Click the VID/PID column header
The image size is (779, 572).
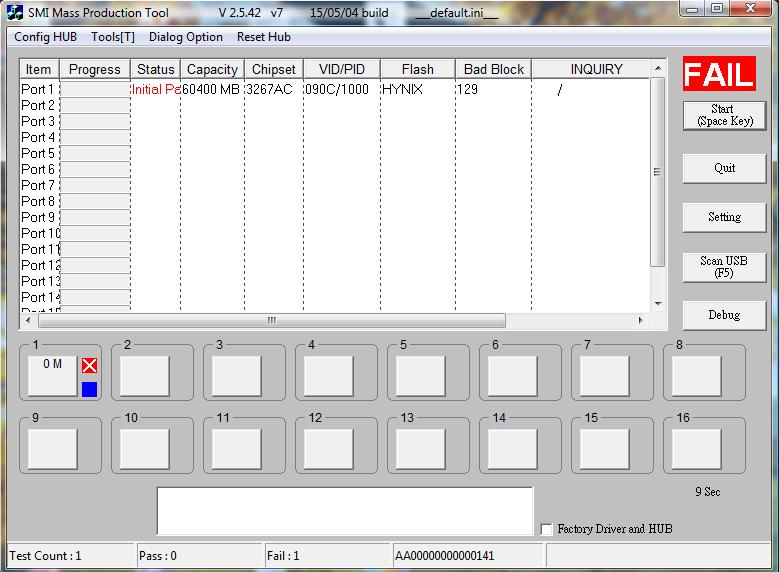tap(342, 69)
